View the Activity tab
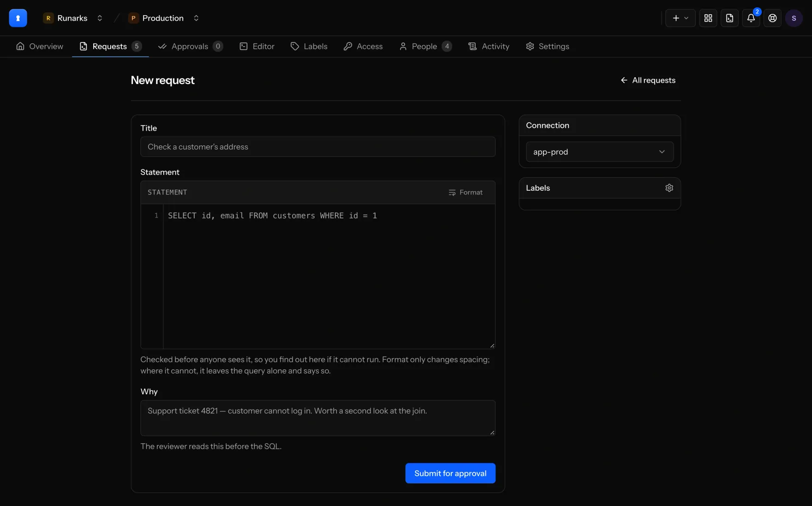This screenshot has height=506, width=812. pyautogui.click(x=489, y=46)
